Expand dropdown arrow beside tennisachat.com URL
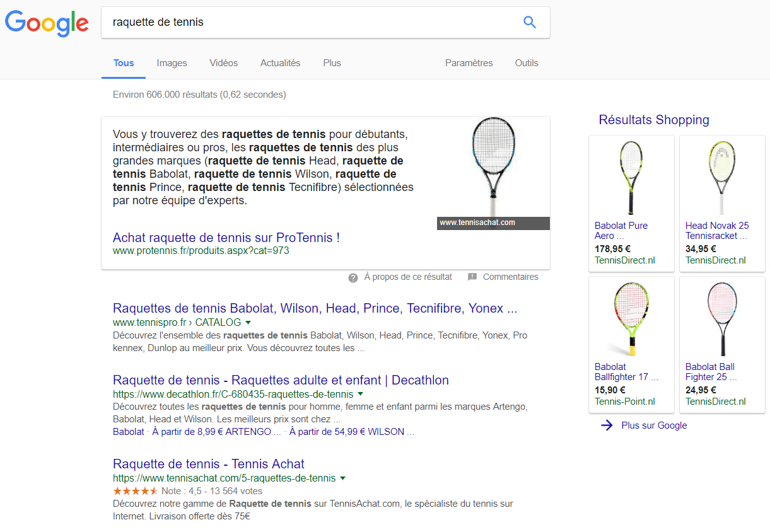 342,478
